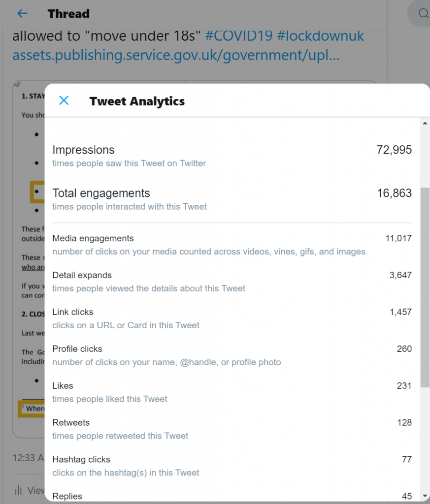Viewport: 430px width, 504px height.
Task: Open assets.publishing.service.gov.uk link
Action: pyautogui.click(x=176, y=55)
